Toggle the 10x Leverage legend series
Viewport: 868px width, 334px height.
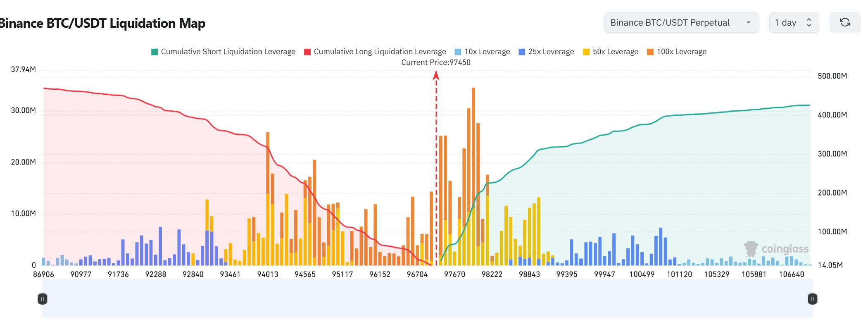point(482,52)
